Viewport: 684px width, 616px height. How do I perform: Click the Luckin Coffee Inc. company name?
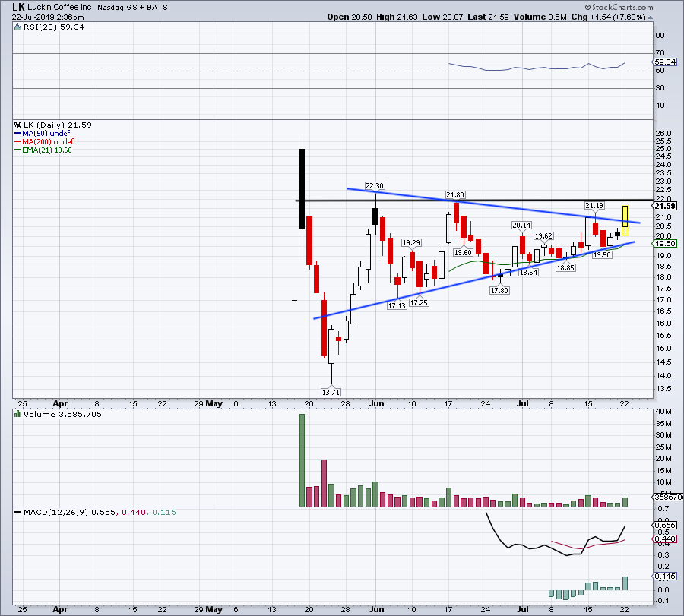[x=60, y=8]
